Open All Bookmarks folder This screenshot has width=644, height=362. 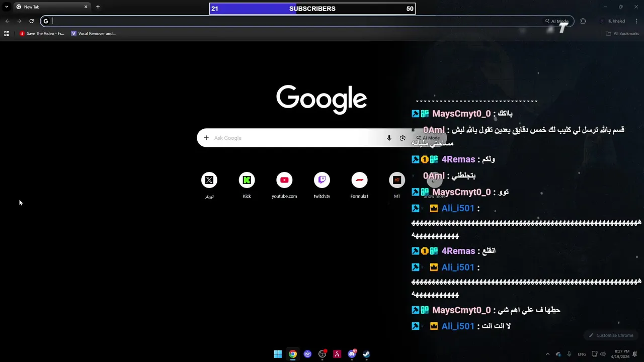coord(622,34)
